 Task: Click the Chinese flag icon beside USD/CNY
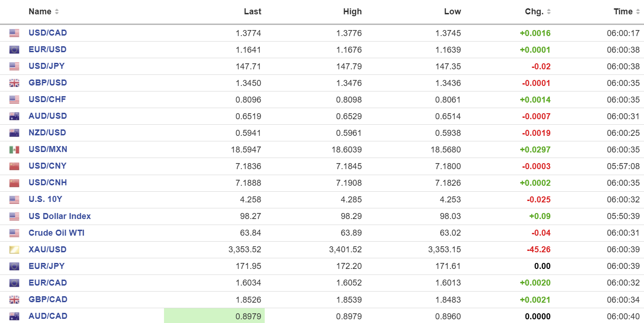click(x=14, y=166)
